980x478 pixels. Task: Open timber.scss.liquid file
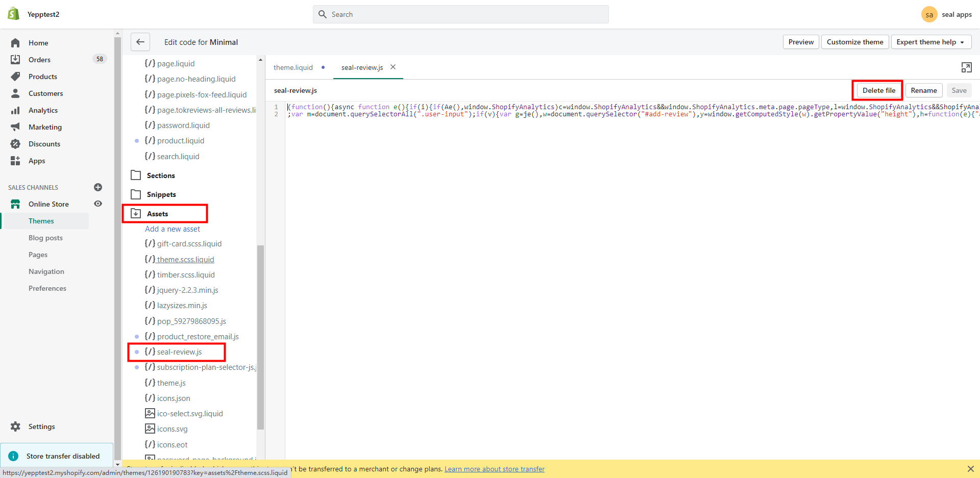click(x=180, y=274)
